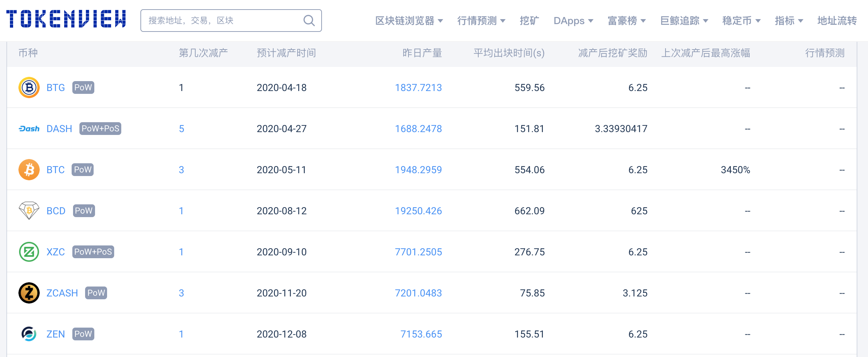
Task: Click ZCASH reward value 3.125
Action: click(635, 293)
